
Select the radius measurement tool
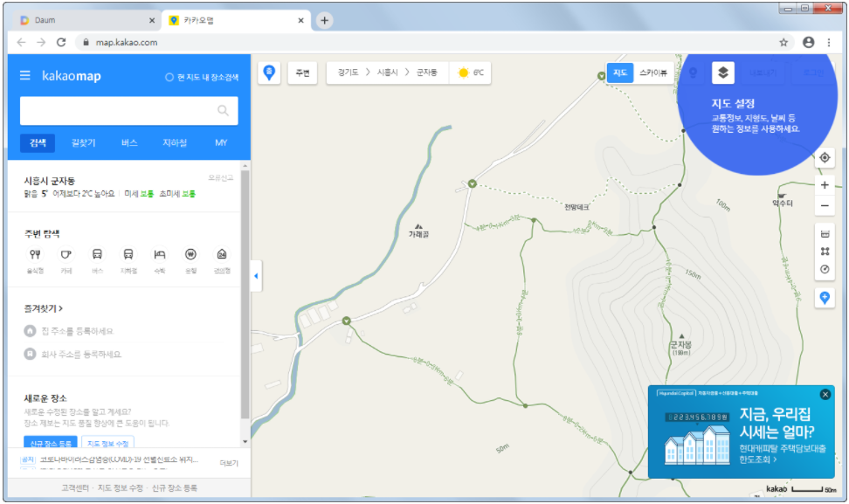825,269
